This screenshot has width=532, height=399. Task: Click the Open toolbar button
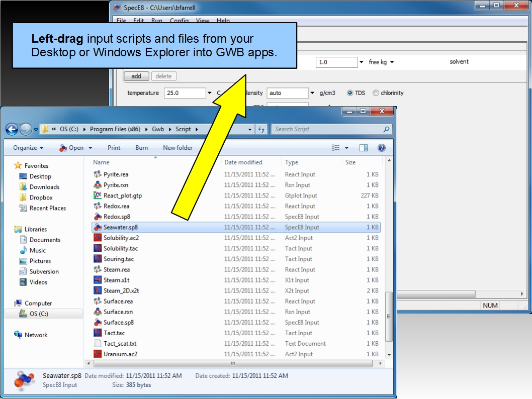point(72,148)
